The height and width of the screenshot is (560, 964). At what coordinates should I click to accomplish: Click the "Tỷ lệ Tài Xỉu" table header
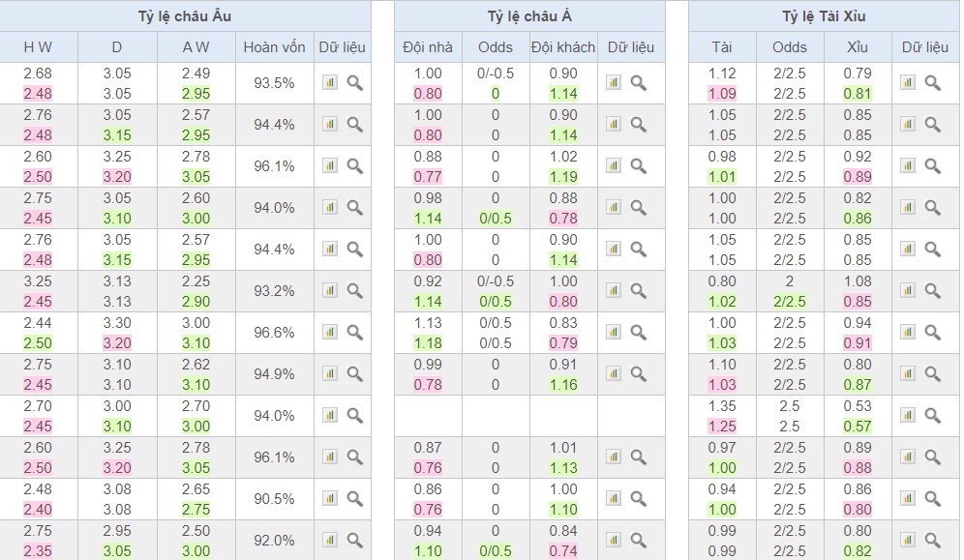(824, 16)
